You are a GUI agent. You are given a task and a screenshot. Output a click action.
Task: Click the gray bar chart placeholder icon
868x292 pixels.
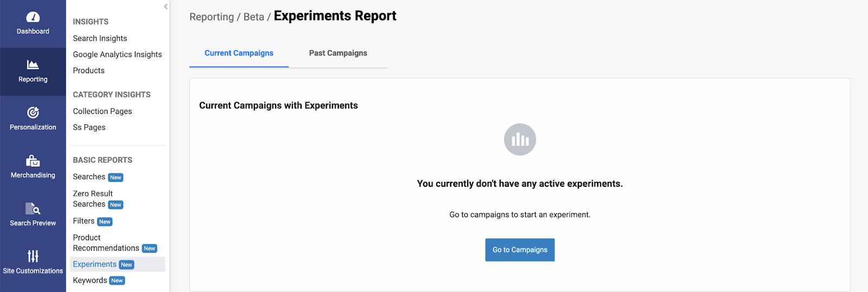[x=520, y=139]
